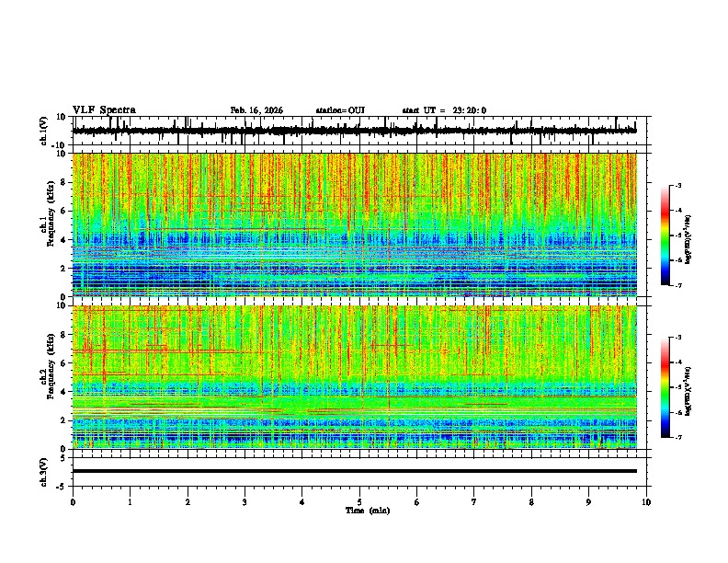Click the ch.2 colorbar "log(PSD)(V²/Hz)" label
728x563 pixels.
pyautogui.click(x=688, y=391)
